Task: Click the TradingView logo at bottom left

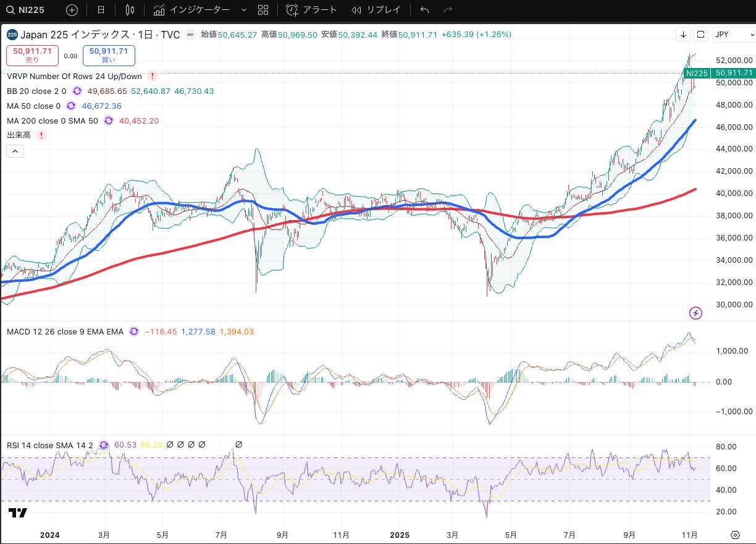Action: click(18, 513)
